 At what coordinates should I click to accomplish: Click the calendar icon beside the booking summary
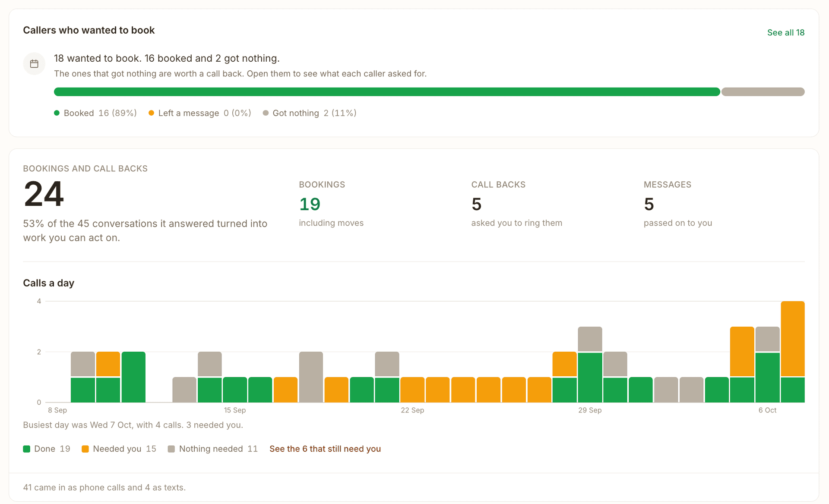(34, 64)
